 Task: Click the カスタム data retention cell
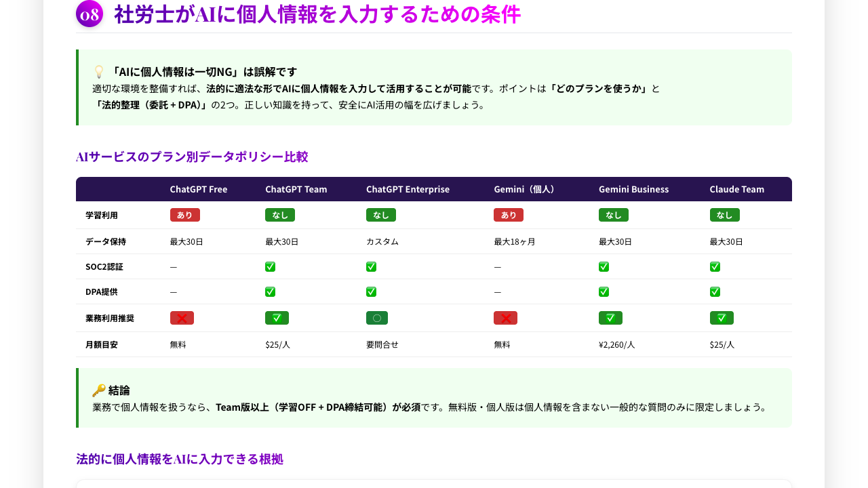(x=382, y=242)
